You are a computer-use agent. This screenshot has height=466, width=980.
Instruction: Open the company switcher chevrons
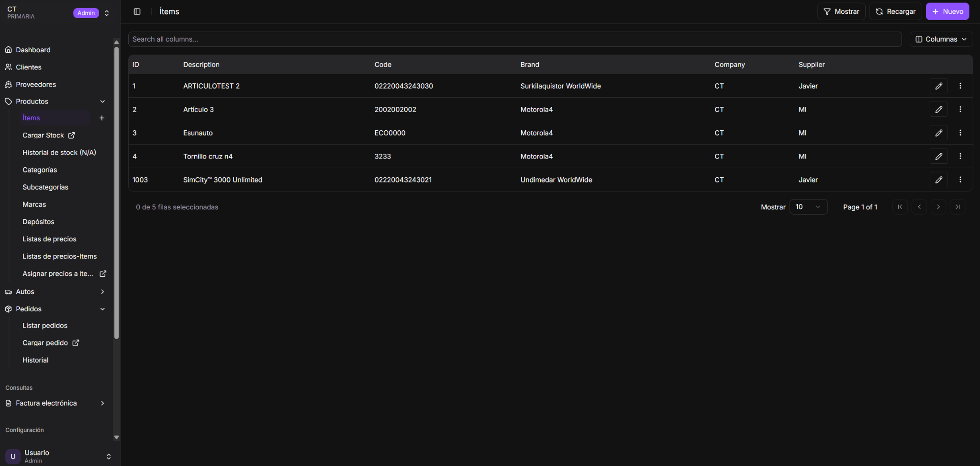(107, 13)
